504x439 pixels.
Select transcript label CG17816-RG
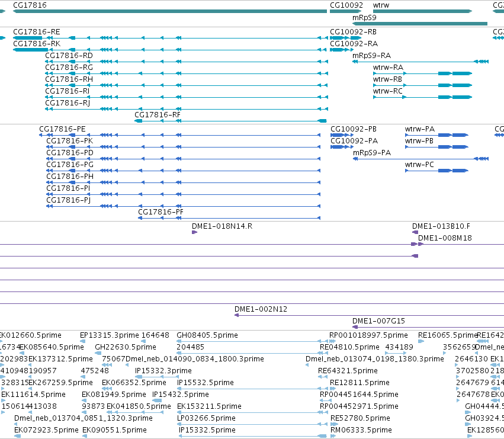(x=69, y=68)
